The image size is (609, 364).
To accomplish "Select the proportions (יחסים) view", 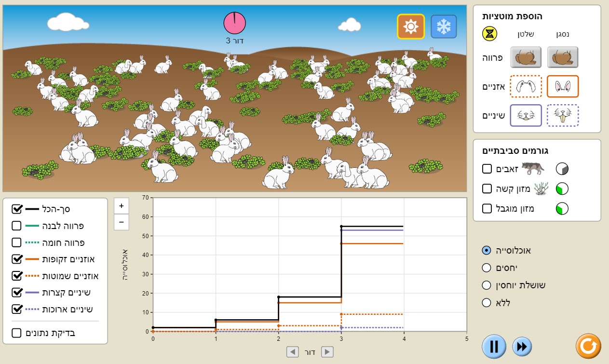I will click(x=487, y=268).
